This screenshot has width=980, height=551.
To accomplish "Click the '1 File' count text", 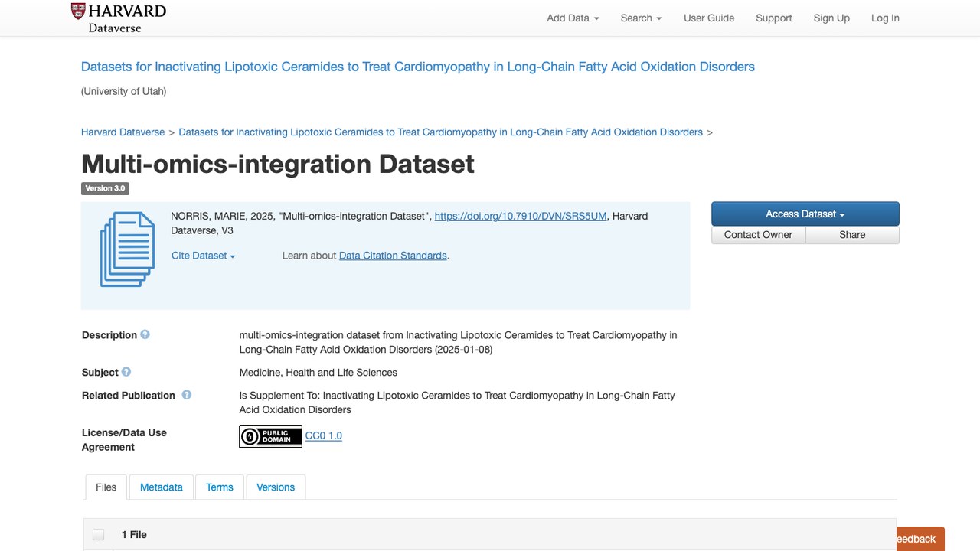I will tap(134, 534).
